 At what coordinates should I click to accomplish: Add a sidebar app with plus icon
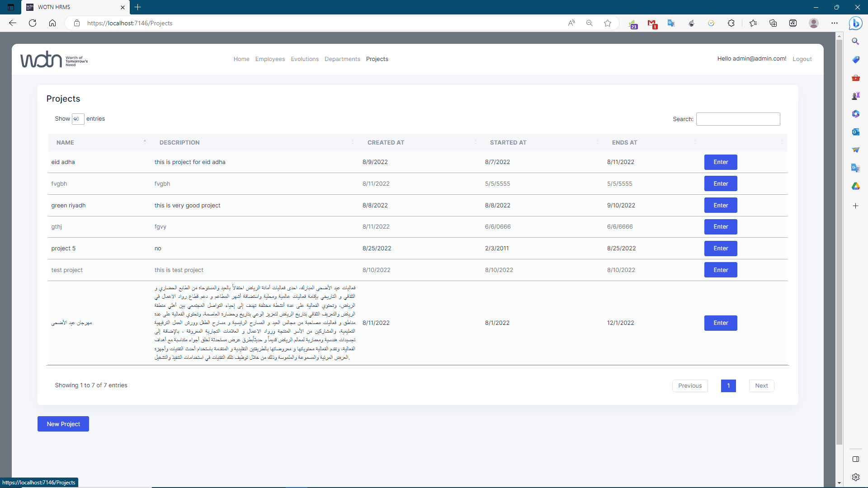click(855, 206)
